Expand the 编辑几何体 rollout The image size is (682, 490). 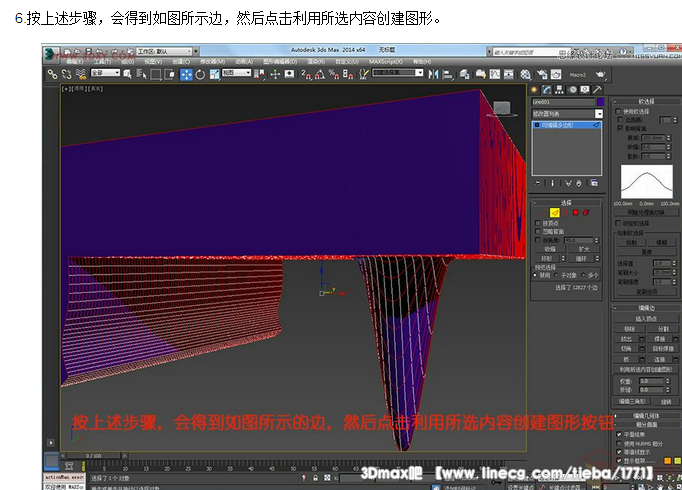(x=645, y=415)
